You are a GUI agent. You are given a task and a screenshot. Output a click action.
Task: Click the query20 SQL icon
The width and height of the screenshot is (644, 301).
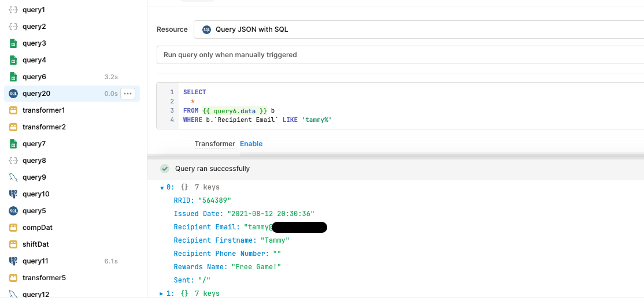click(x=13, y=94)
